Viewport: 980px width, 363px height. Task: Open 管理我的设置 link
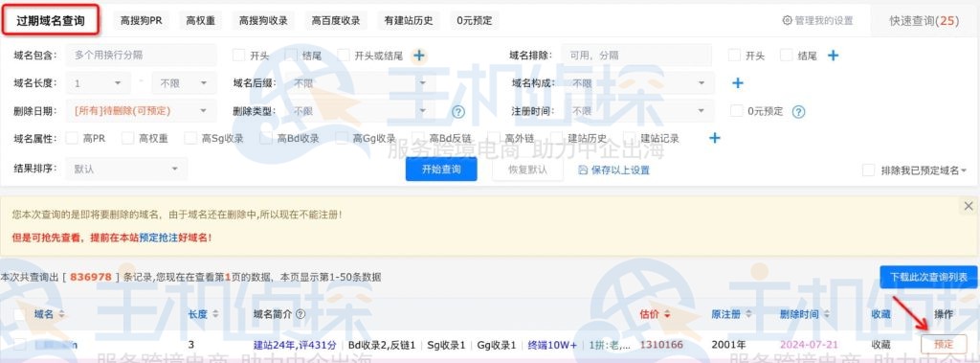(x=824, y=21)
